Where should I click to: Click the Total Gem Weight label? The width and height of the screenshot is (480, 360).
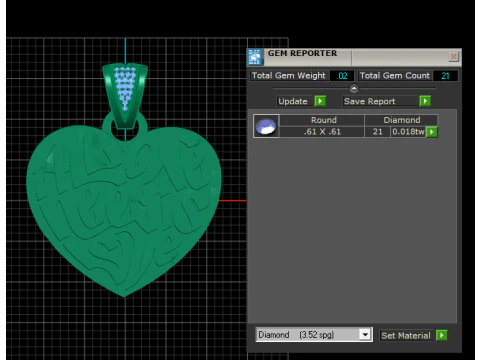point(289,76)
